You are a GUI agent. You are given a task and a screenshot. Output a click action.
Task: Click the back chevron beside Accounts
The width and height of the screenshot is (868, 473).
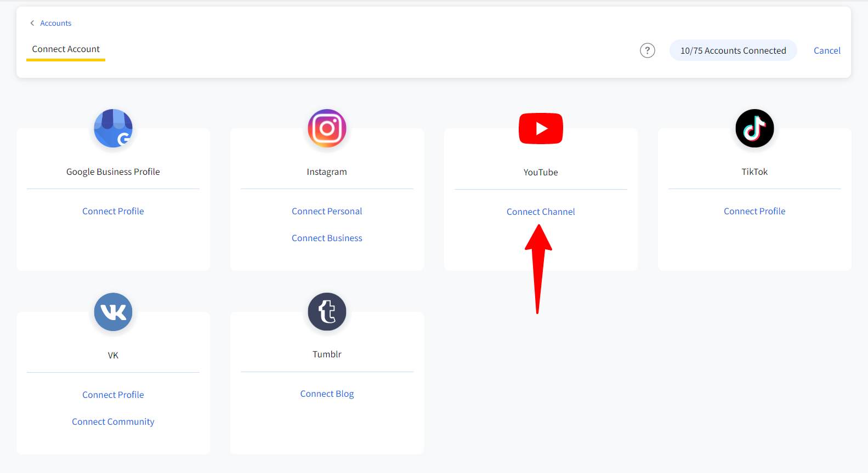[x=32, y=23]
